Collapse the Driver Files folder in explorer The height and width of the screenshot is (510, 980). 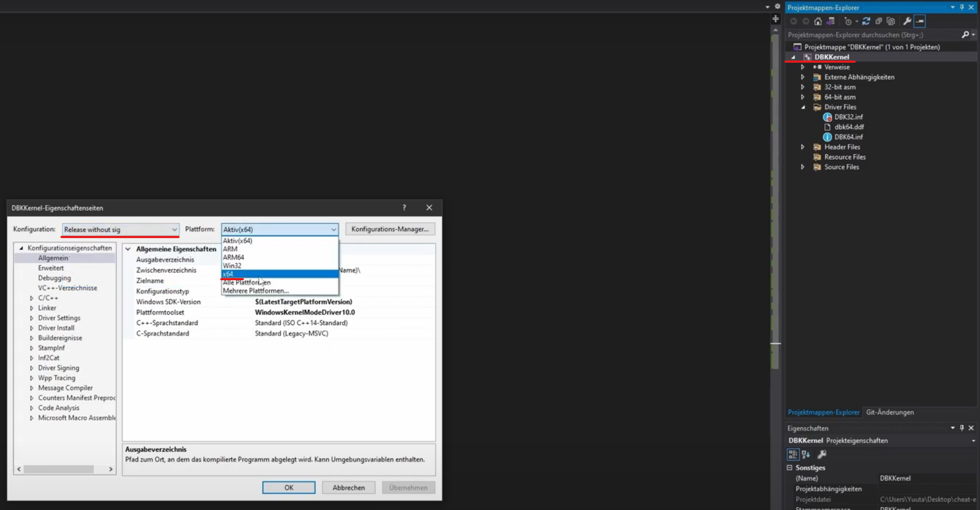803,107
